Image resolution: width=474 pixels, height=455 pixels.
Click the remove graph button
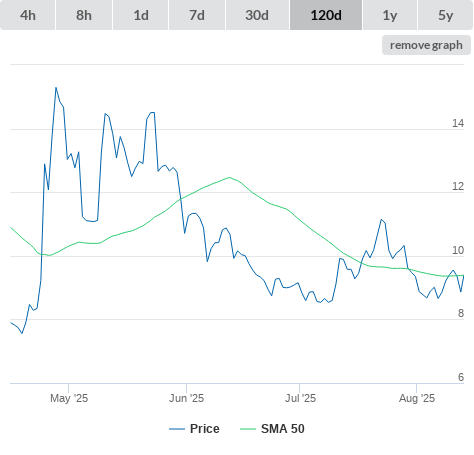pyautogui.click(x=426, y=45)
